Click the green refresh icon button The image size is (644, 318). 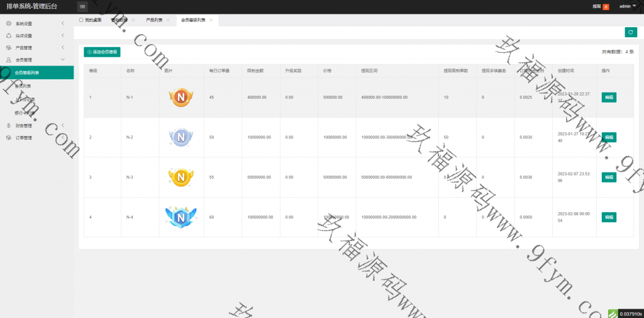click(630, 32)
